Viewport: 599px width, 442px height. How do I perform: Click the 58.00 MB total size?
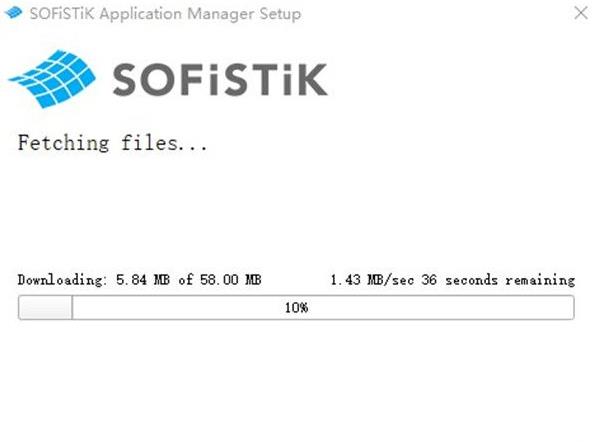[x=231, y=280]
